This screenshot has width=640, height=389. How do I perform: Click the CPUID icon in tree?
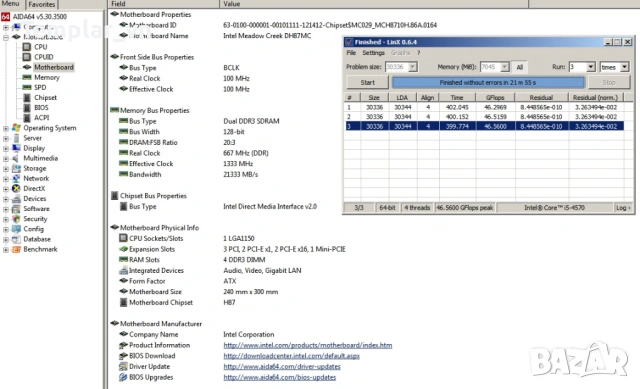click(27, 57)
